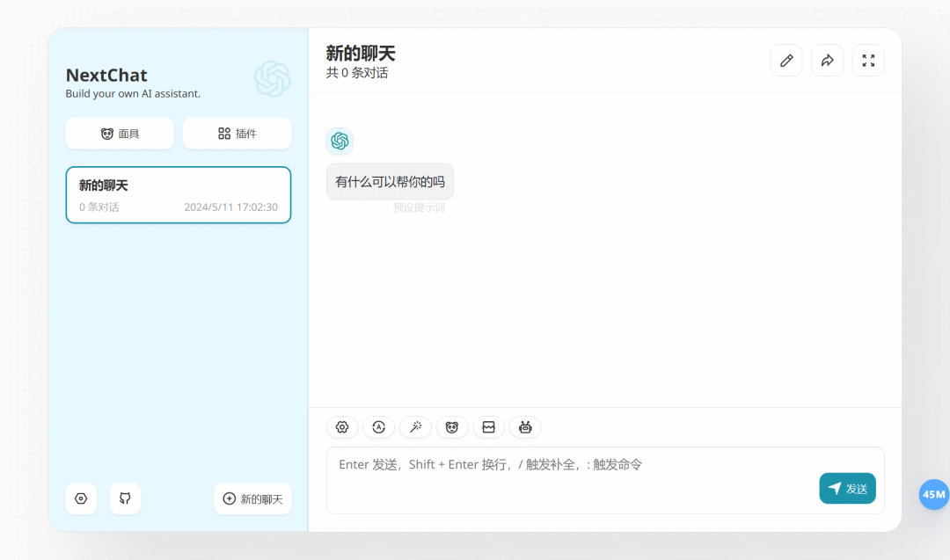Open the settings icon at bottom of sidebar
Viewport: 950px width, 560px height.
coord(81,498)
